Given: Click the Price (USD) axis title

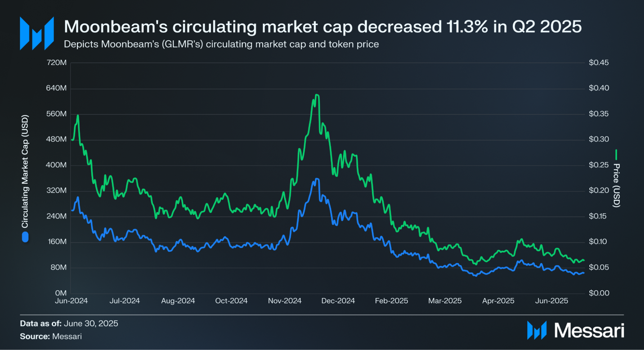Looking at the screenshot, I should (616, 185).
